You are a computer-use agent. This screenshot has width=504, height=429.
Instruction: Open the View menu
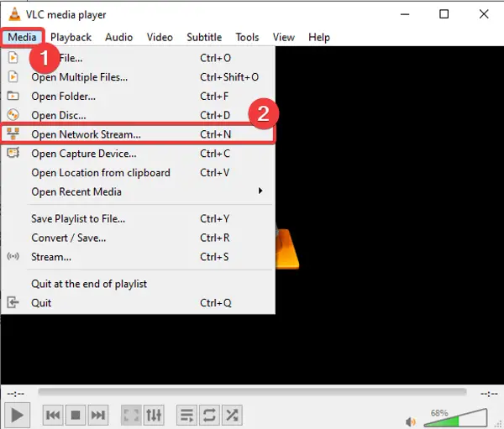pos(284,37)
